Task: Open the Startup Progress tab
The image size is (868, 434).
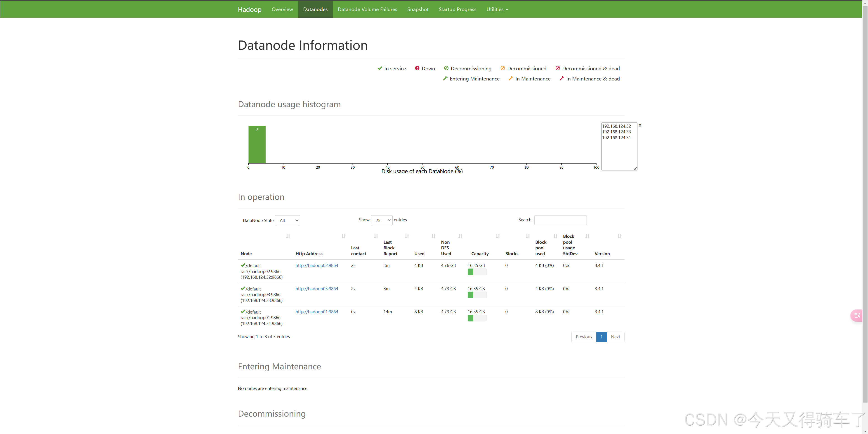Action: point(457,9)
